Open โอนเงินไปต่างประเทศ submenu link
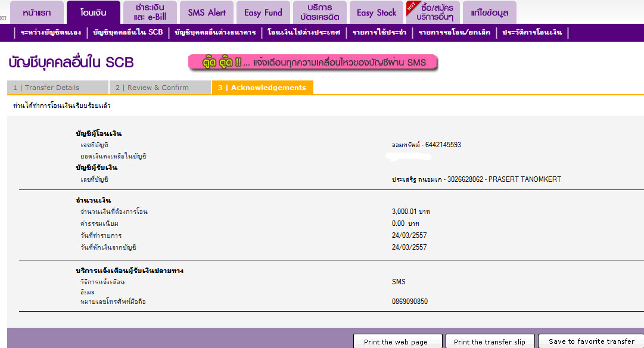The image size is (644, 348). coord(304,32)
